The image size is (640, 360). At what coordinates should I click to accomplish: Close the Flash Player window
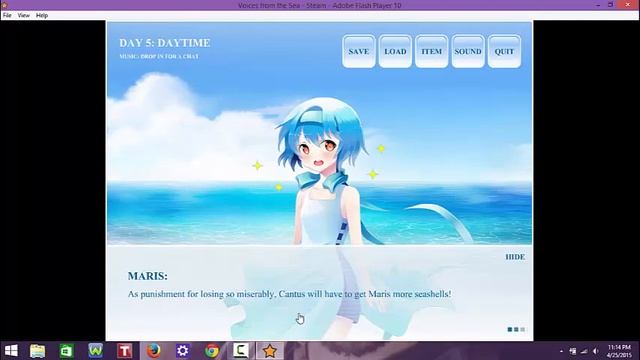[628, 5]
